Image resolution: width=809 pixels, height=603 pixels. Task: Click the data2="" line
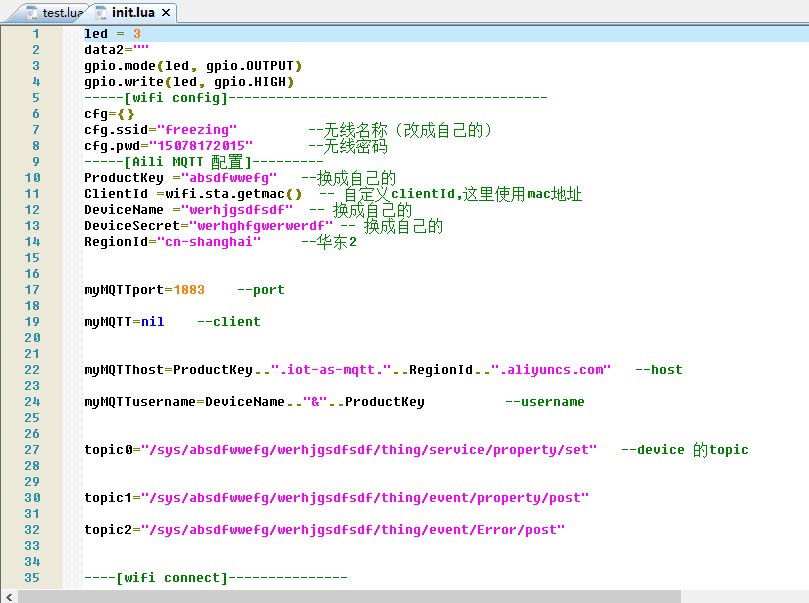[117, 50]
